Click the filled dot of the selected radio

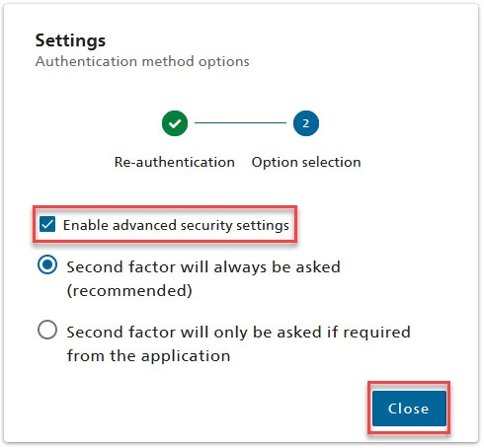[x=47, y=264]
